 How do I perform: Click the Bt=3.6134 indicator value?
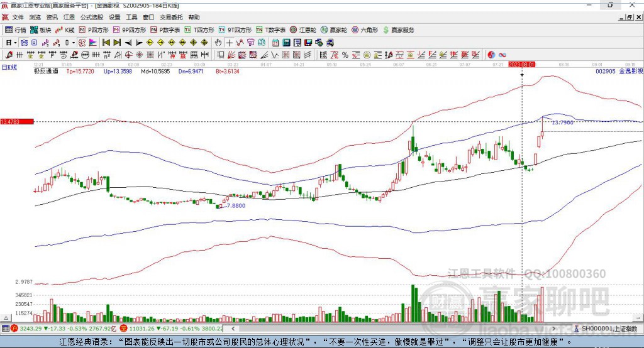[228, 71]
